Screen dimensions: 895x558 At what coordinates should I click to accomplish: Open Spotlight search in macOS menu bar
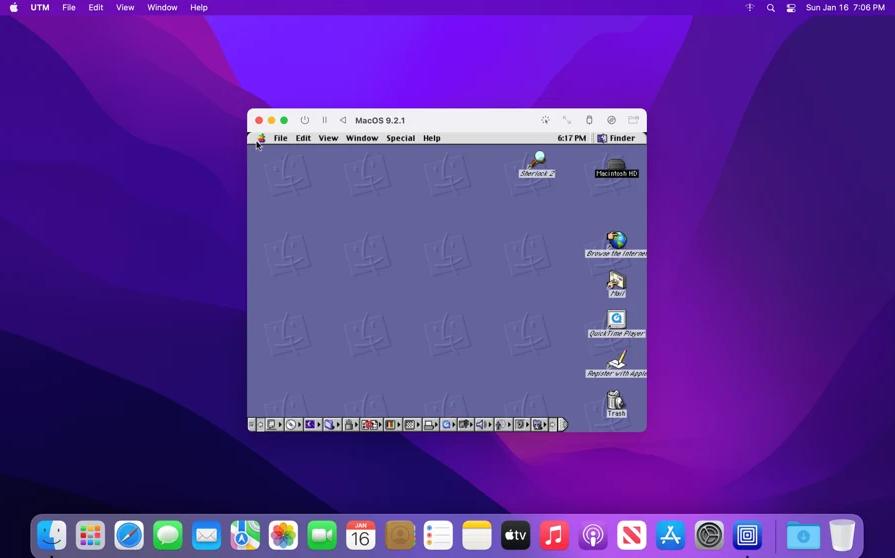pyautogui.click(x=771, y=8)
